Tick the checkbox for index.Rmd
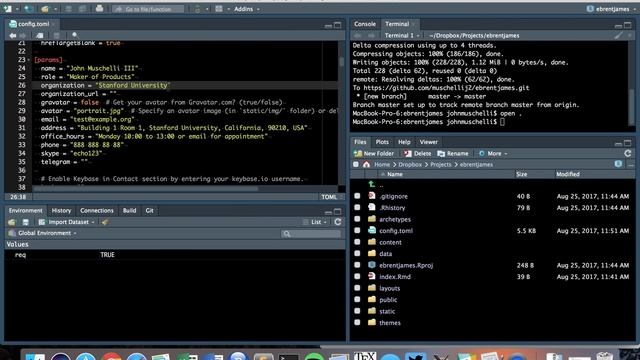 357,276
